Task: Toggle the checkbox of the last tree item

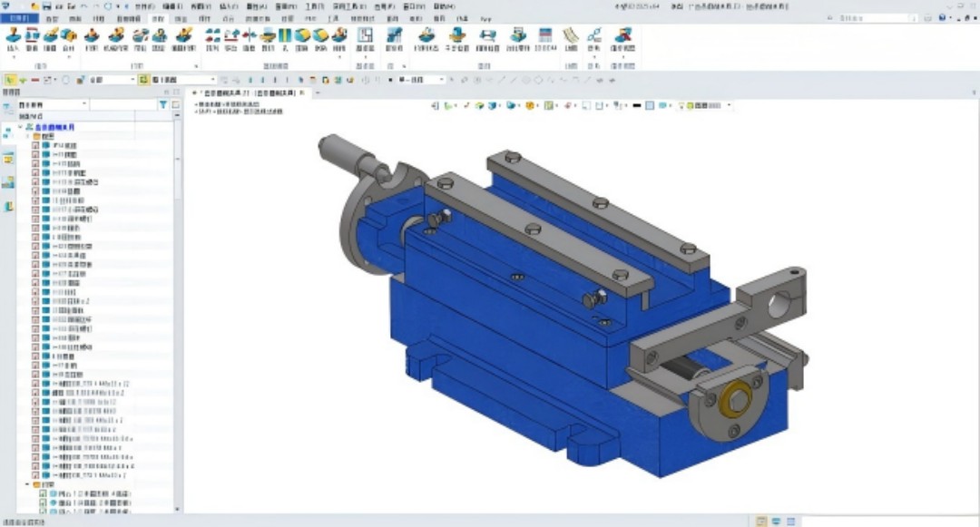Action: [42, 512]
